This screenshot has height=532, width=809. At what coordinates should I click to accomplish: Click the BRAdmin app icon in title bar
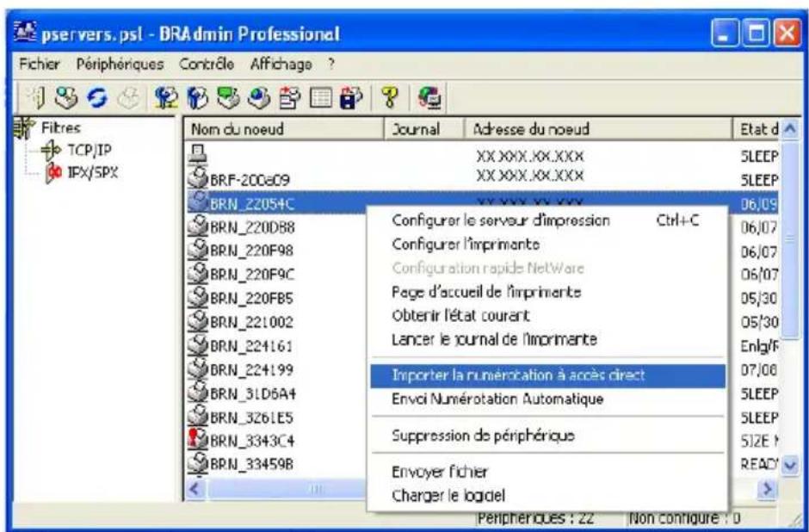(26, 34)
